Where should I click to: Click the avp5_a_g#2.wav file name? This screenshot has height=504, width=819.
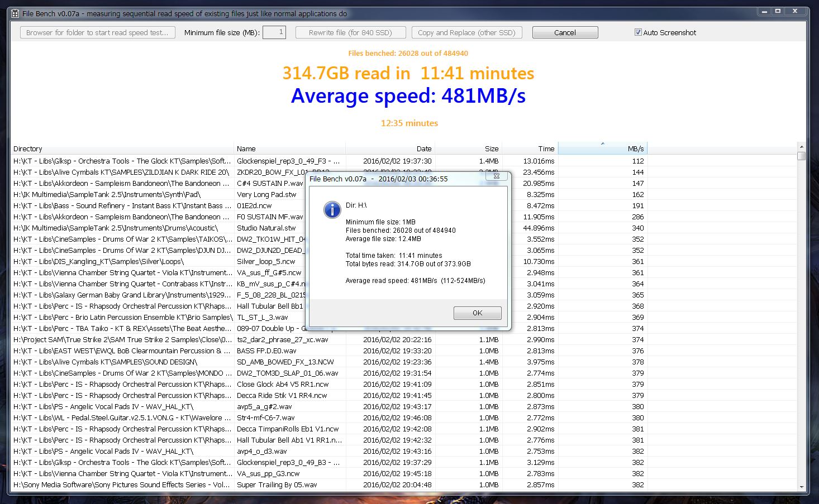(x=264, y=406)
